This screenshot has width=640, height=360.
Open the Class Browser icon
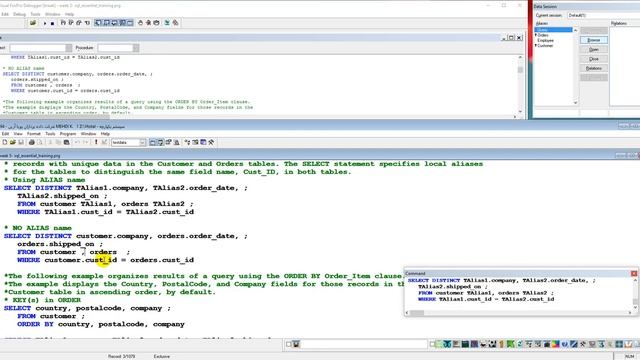tap(188, 142)
